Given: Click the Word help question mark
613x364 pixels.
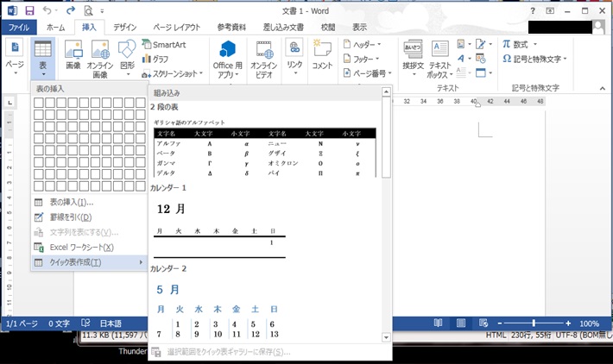Looking at the screenshot, I should [x=533, y=11].
